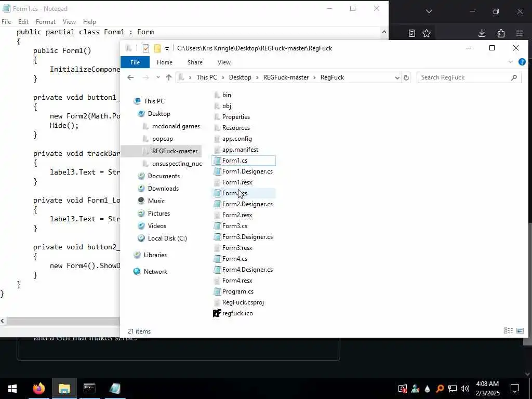Screen dimensions: 532x399
Task: Click the Properties quick access icon
Action: (x=146, y=48)
